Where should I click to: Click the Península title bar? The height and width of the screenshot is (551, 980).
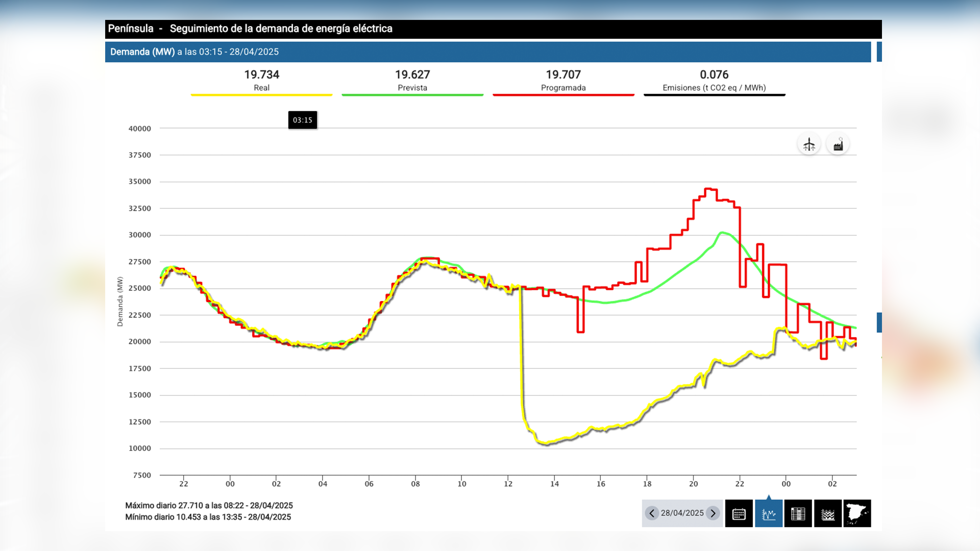click(494, 29)
